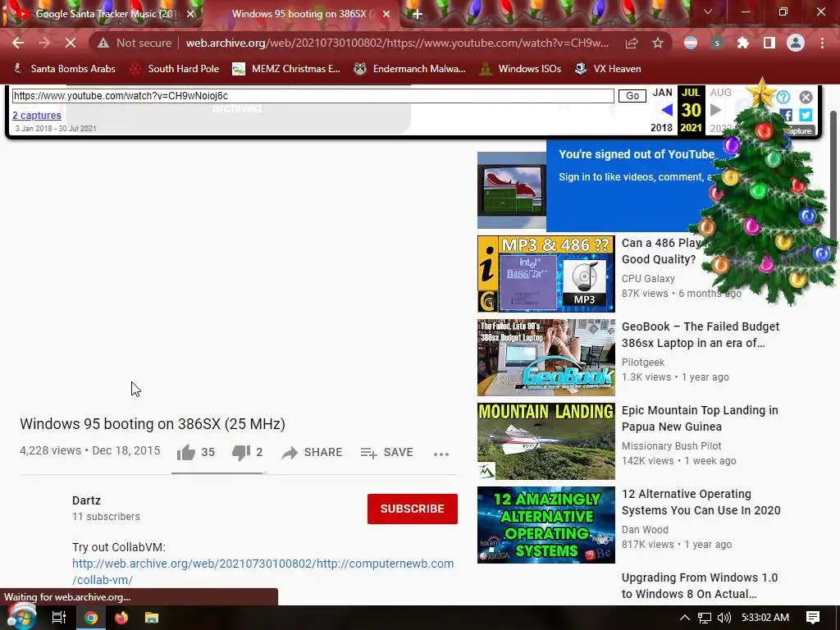
Task: Open the volume speaker tray icon
Action: pyautogui.click(x=724, y=618)
